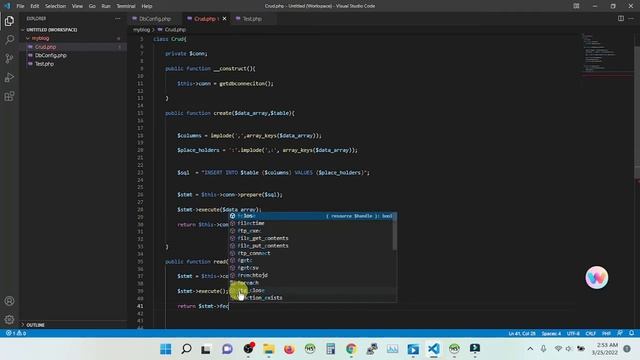This screenshot has height=360, width=640.
Task: Open the File menu
Action: click(x=20, y=6)
